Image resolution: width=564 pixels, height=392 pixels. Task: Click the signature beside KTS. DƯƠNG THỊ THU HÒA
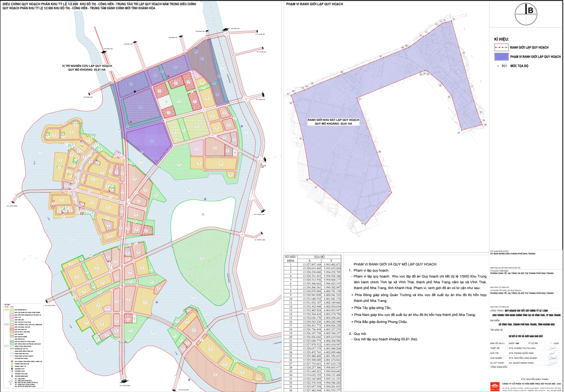tap(553, 348)
